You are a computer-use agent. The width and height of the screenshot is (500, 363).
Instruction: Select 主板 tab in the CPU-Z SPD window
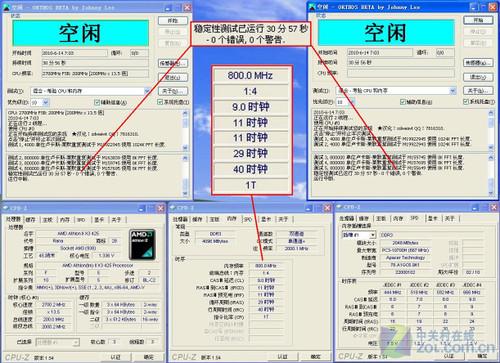[381, 219]
